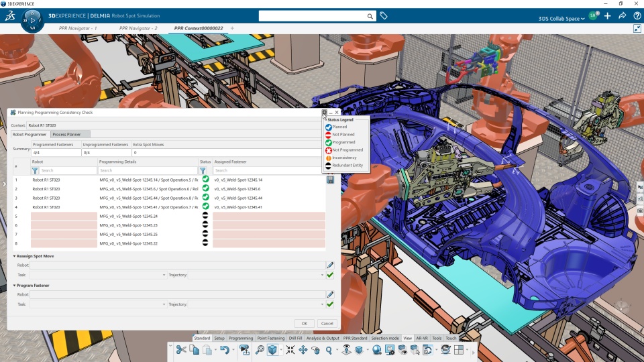Open the Analysis & Output toolbar tab
Screen dimensions: 644x362
323,338
